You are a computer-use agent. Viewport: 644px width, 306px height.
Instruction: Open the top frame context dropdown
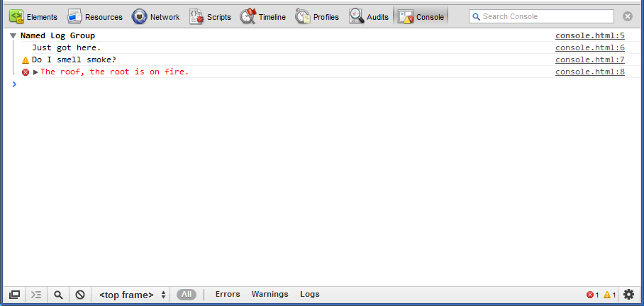coord(133,295)
